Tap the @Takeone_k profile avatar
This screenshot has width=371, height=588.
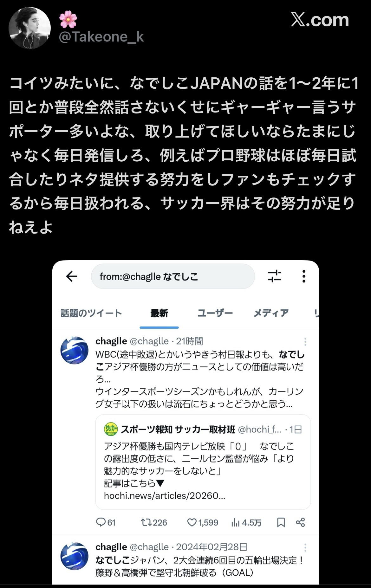tap(29, 28)
